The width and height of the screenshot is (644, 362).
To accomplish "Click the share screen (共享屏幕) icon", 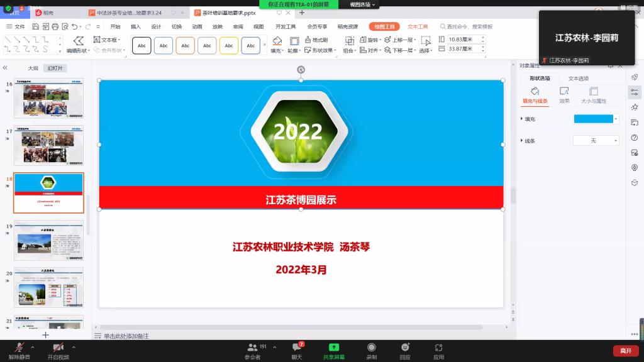I will (x=334, y=348).
